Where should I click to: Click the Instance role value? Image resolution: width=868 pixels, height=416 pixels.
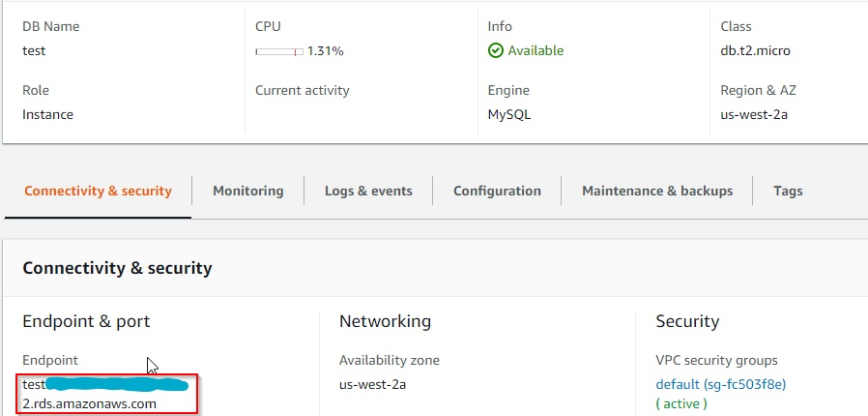click(x=48, y=114)
